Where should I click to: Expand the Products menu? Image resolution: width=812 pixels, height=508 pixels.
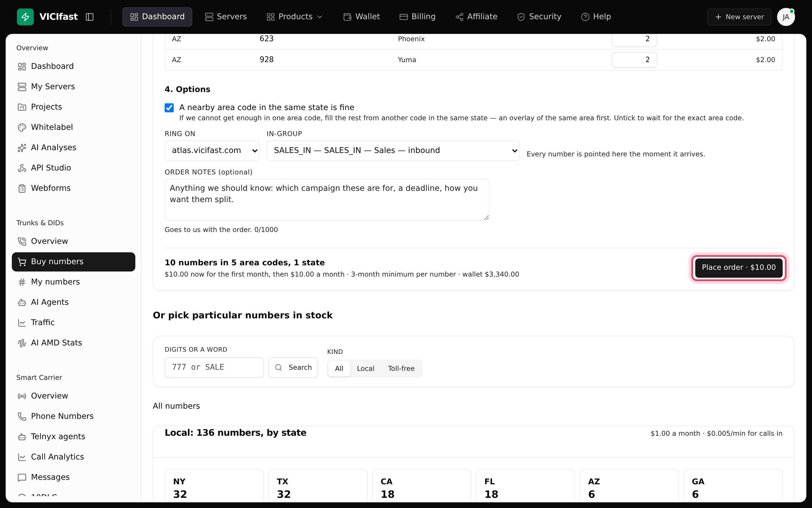point(294,17)
